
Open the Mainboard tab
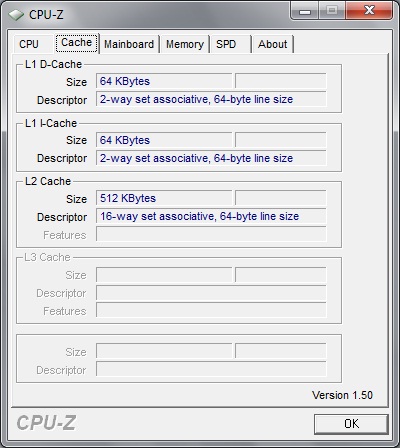tap(129, 44)
